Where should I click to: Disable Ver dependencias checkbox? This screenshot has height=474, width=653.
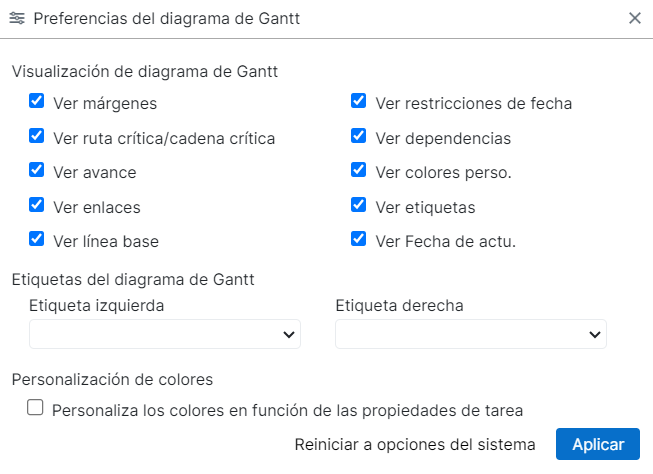359,136
